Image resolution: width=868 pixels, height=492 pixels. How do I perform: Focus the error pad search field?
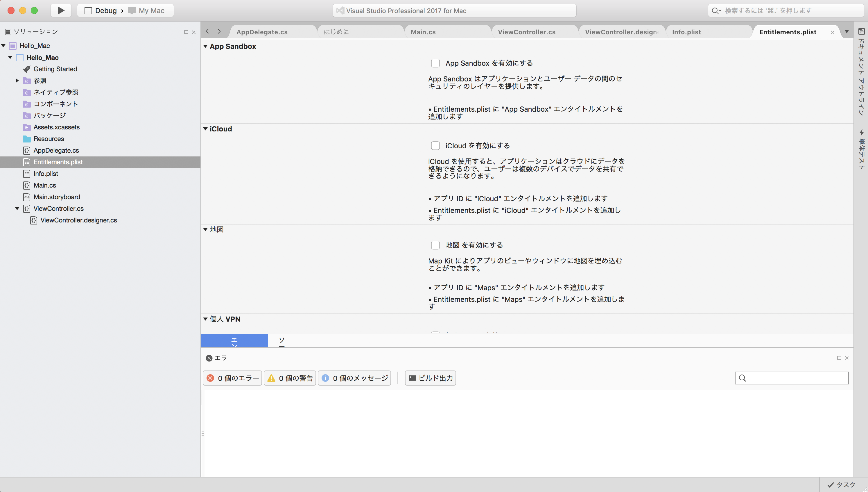tap(792, 378)
